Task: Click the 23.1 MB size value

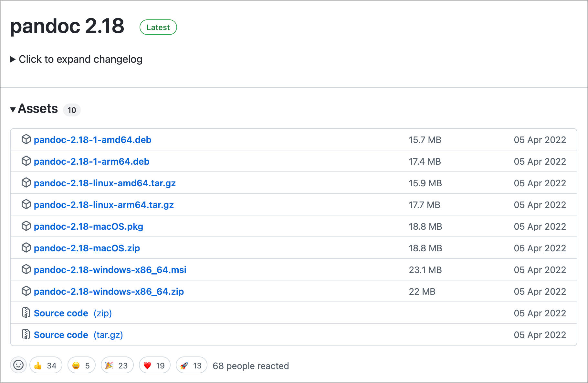Action: [x=425, y=270]
